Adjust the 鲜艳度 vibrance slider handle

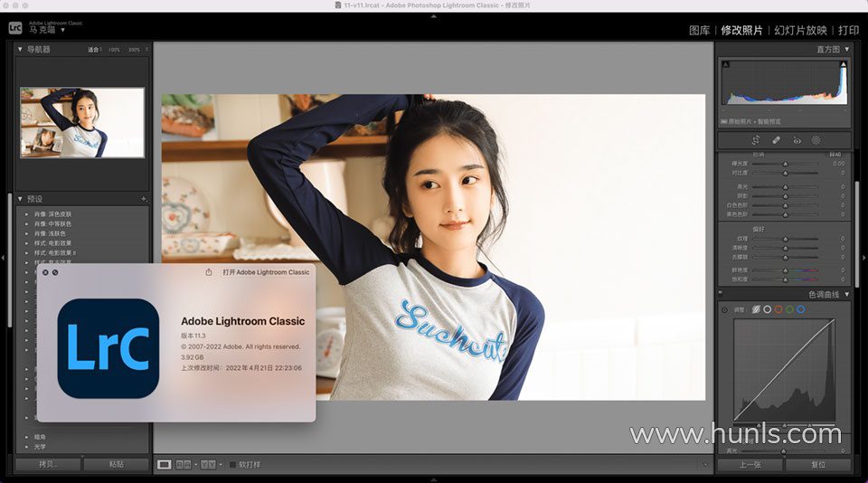[785, 270]
